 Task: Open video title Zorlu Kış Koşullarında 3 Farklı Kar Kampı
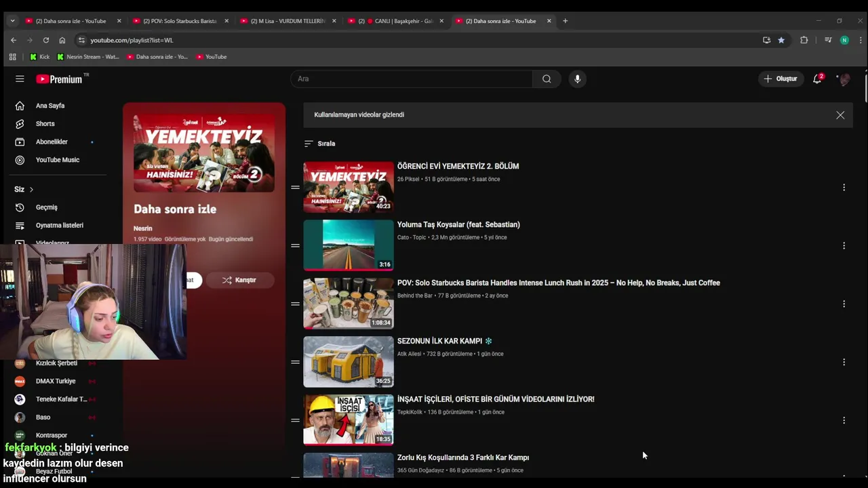pyautogui.click(x=463, y=457)
